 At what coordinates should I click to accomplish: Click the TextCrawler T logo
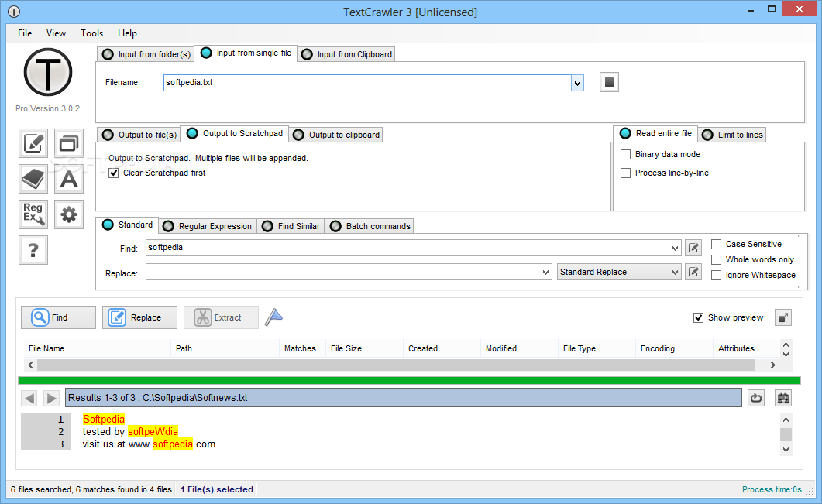tap(48, 72)
